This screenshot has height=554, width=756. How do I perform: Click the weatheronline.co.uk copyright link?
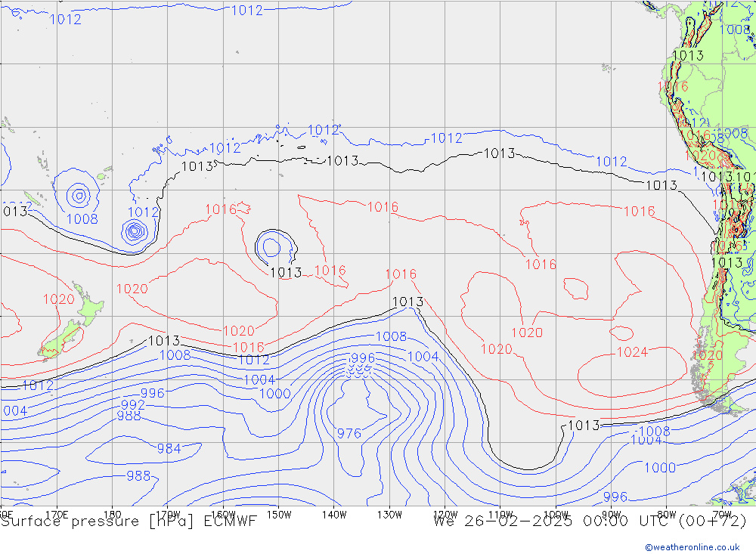[692, 547]
